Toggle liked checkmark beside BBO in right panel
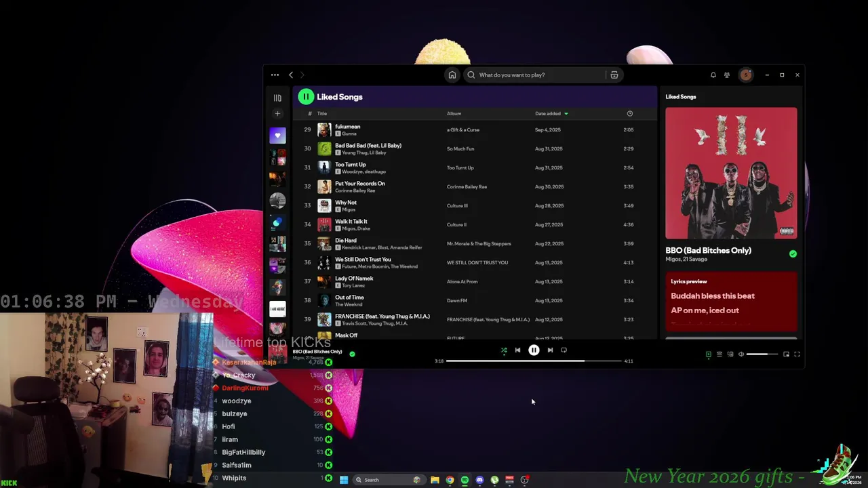 click(793, 254)
